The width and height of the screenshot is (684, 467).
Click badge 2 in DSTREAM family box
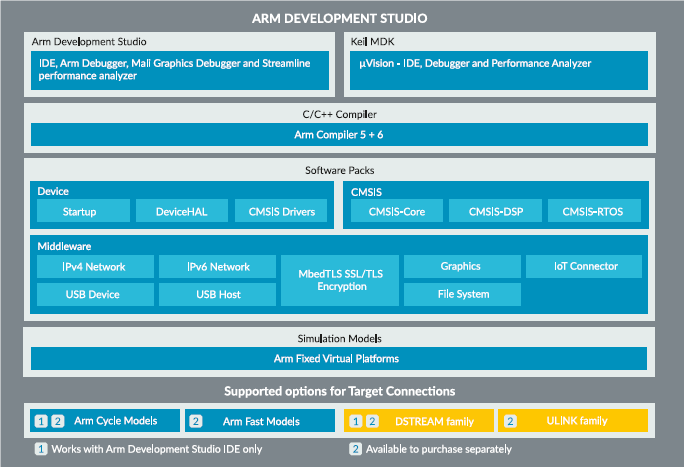372,421
